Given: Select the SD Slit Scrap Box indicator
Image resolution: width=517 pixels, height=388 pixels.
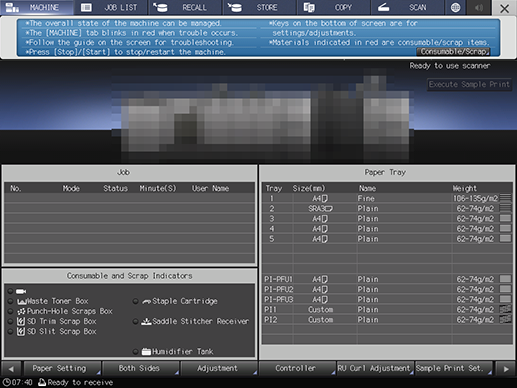Looking at the screenshot, I should click(x=10, y=331).
